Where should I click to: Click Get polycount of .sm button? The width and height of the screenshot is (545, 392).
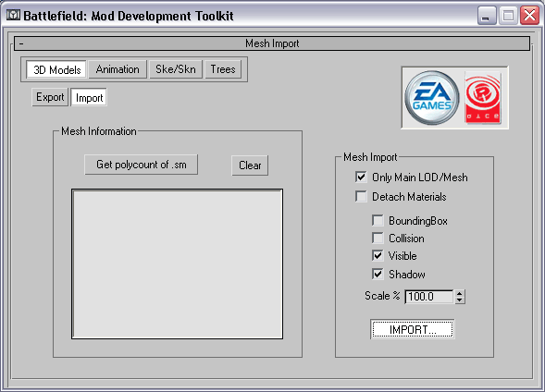point(142,165)
